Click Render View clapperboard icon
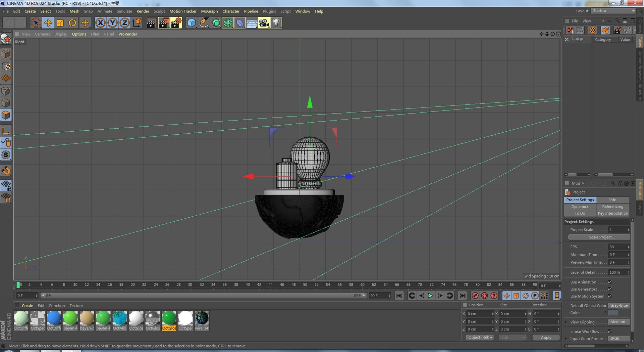The image size is (644, 352). tap(151, 23)
